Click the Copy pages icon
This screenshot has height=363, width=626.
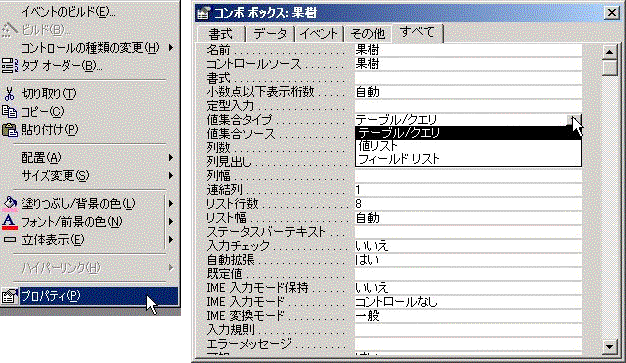[x=9, y=112]
